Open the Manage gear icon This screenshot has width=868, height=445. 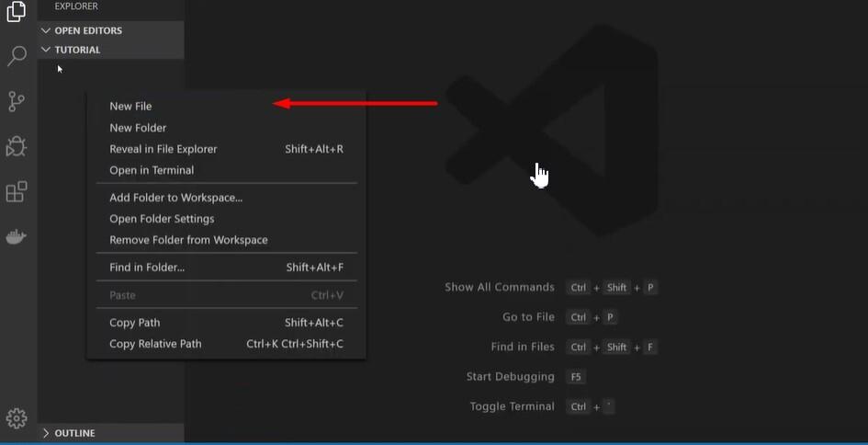[17, 417]
